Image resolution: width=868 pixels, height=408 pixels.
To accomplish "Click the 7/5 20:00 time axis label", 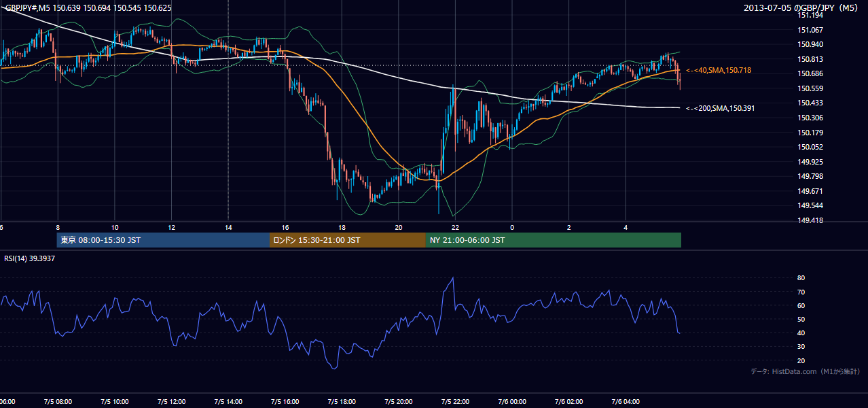I will tap(399, 402).
